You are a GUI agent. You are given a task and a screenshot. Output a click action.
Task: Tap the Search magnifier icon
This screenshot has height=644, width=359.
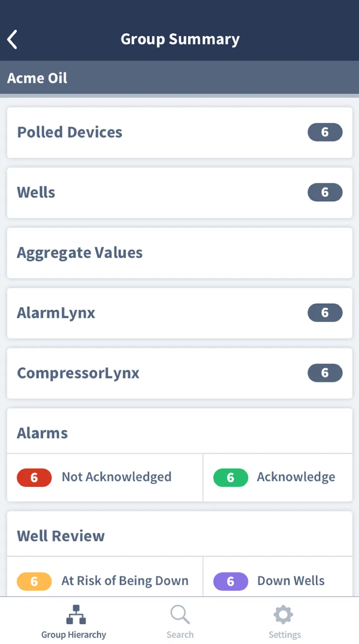[x=180, y=614]
